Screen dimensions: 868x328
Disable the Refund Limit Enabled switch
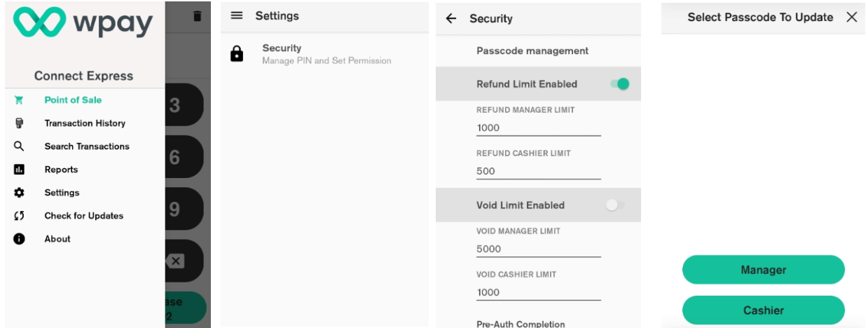point(619,84)
